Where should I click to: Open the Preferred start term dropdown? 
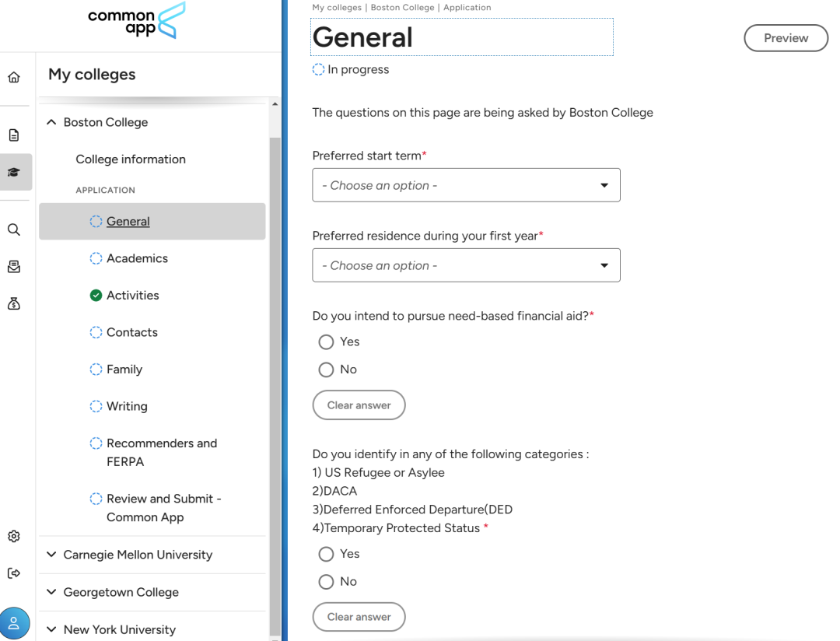[x=466, y=185]
